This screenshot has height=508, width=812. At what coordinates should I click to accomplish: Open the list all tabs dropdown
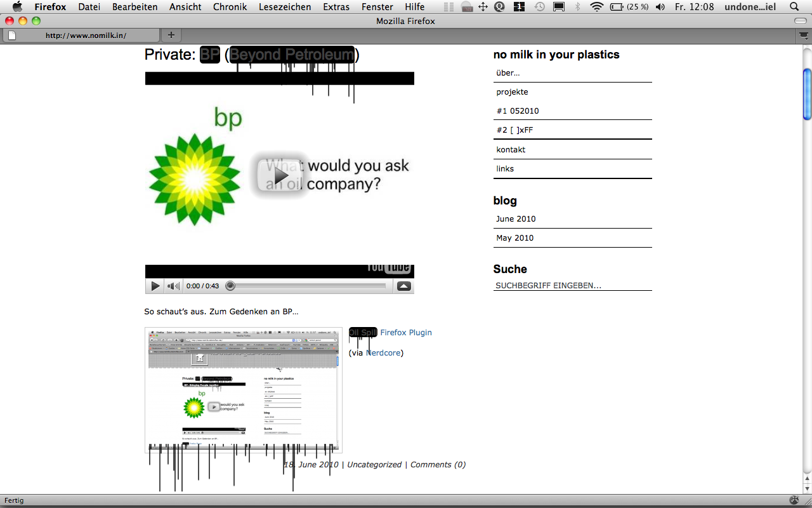804,36
